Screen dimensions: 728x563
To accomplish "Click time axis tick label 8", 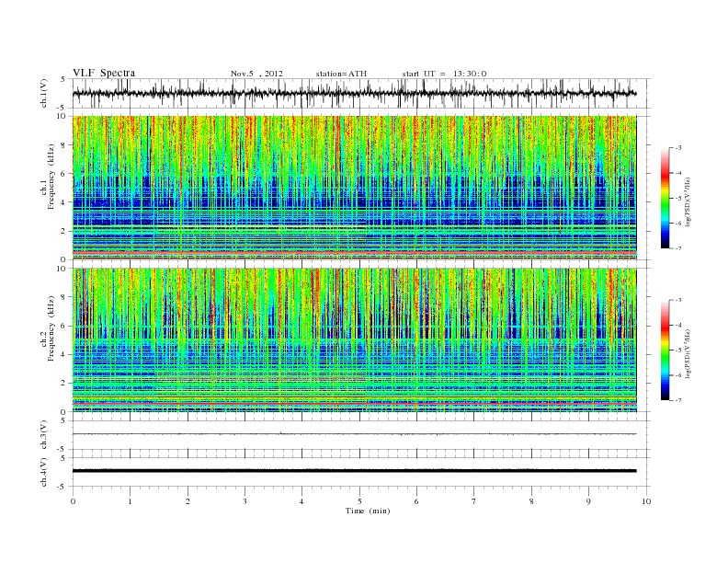I will pos(531,501).
